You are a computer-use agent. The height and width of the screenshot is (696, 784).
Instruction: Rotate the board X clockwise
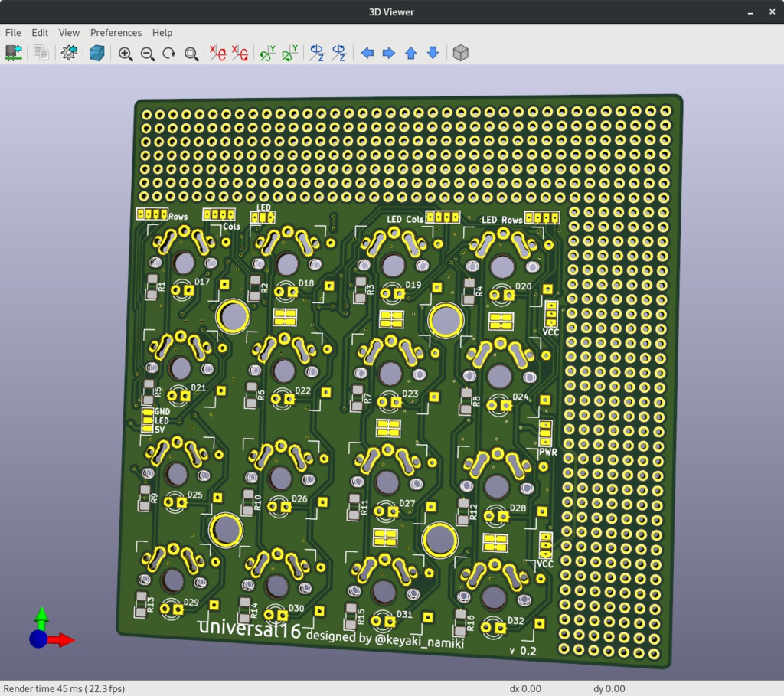pyautogui.click(x=217, y=54)
